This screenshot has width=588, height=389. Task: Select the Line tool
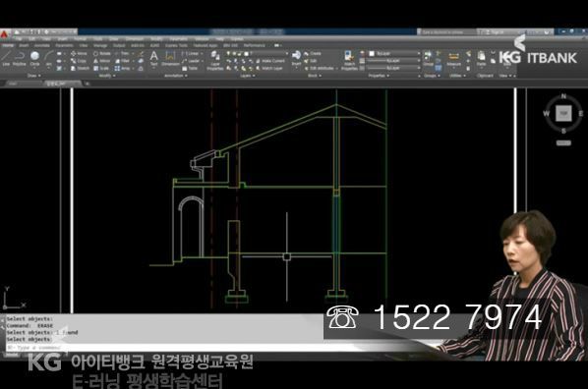coord(6,59)
